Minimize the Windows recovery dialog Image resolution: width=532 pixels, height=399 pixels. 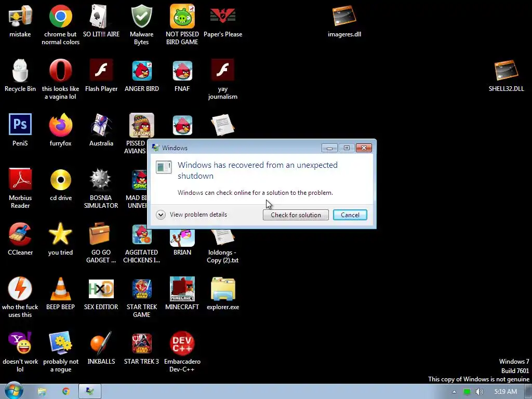coord(329,148)
